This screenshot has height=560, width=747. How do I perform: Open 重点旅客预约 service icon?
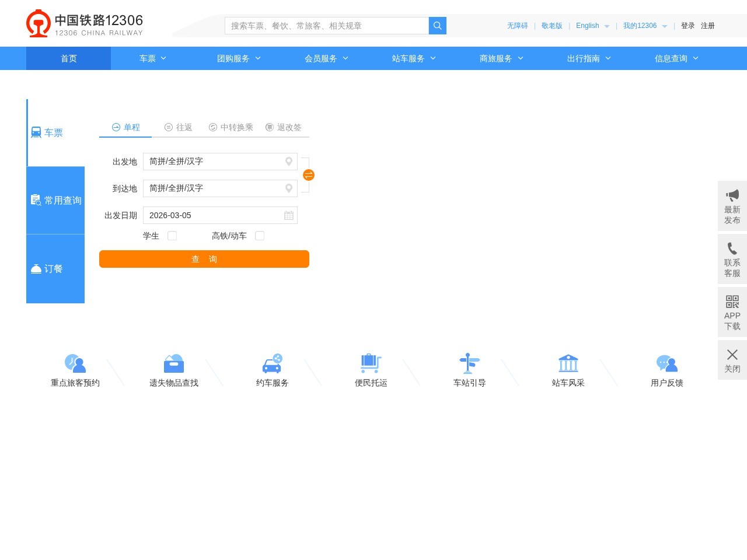point(75,363)
